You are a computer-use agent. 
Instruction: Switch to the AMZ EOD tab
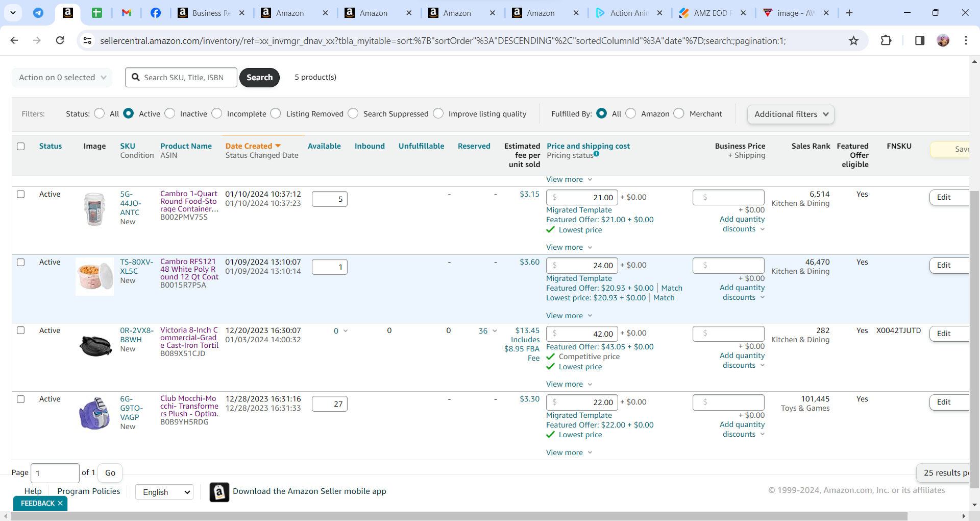pyautogui.click(x=713, y=13)
